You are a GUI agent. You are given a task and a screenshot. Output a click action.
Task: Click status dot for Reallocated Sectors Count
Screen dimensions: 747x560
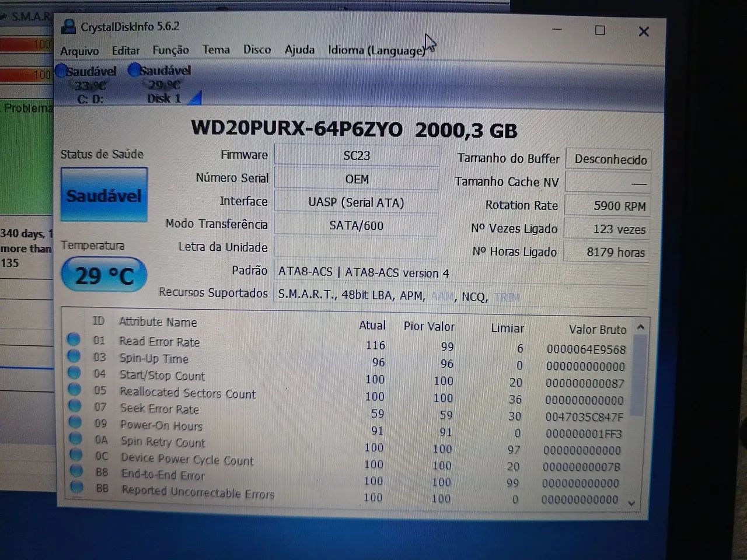[x=75, y=388]
